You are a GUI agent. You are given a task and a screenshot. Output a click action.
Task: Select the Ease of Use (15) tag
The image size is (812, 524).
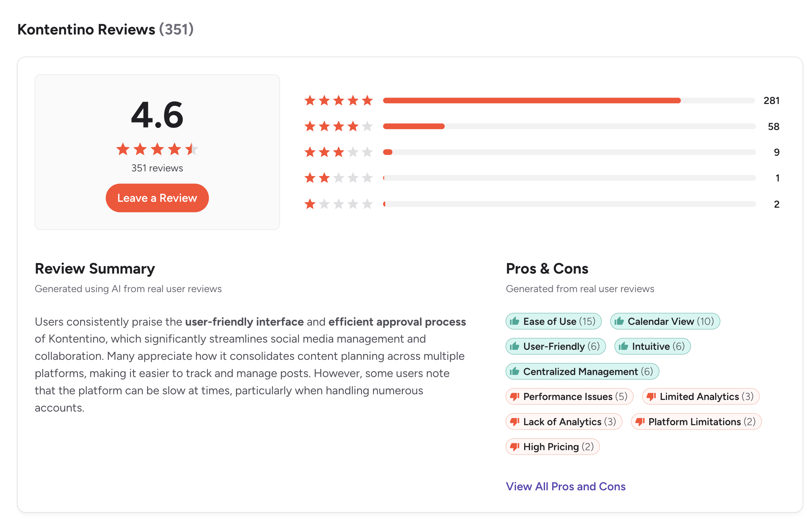tap(553, 321)
